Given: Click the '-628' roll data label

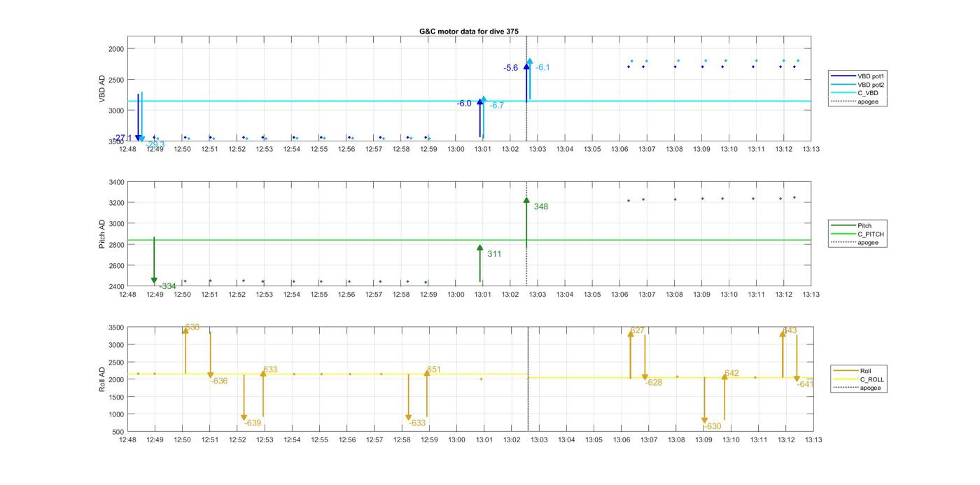Looking at the screenshot, I should point(654,383).
